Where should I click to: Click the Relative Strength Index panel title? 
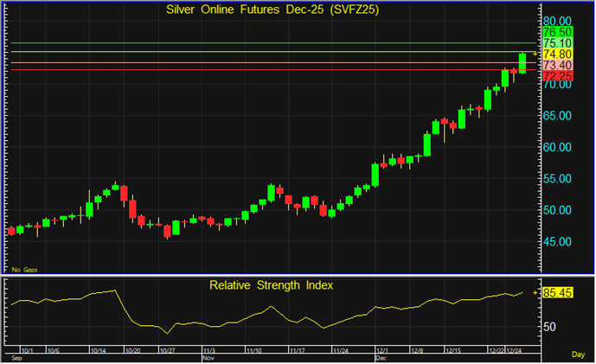click(271, 284)
